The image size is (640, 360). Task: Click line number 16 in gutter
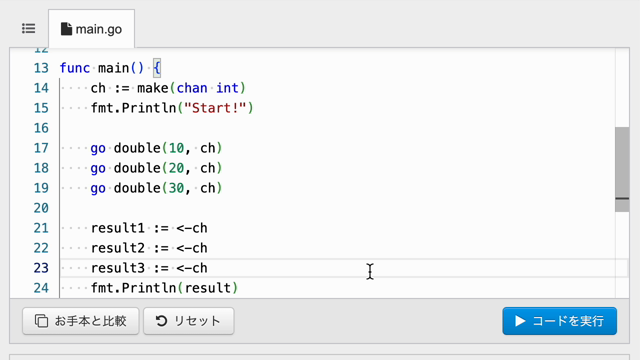(x=41, y=128)
